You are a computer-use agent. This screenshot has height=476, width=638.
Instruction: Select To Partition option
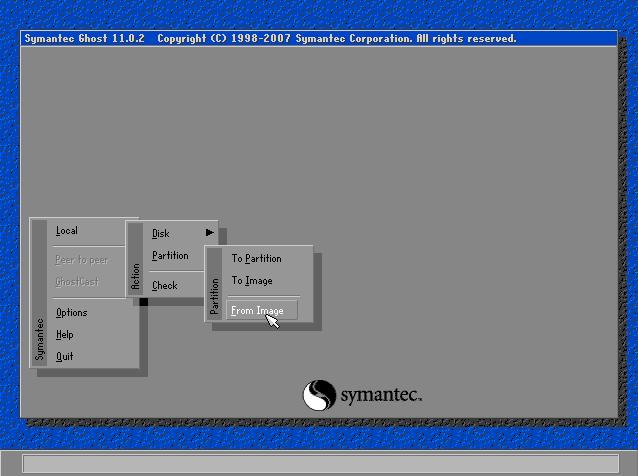pyautogui.click(x=256, y=258)
